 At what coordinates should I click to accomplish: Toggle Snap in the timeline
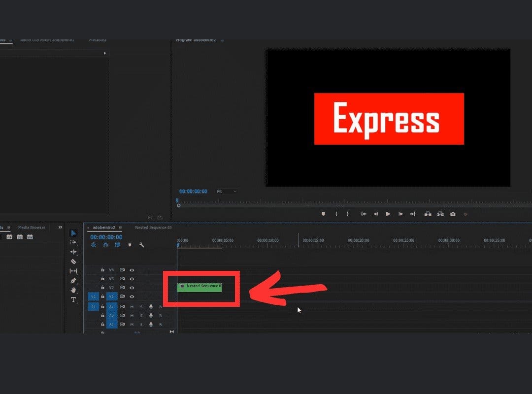(x=94, y=245)
